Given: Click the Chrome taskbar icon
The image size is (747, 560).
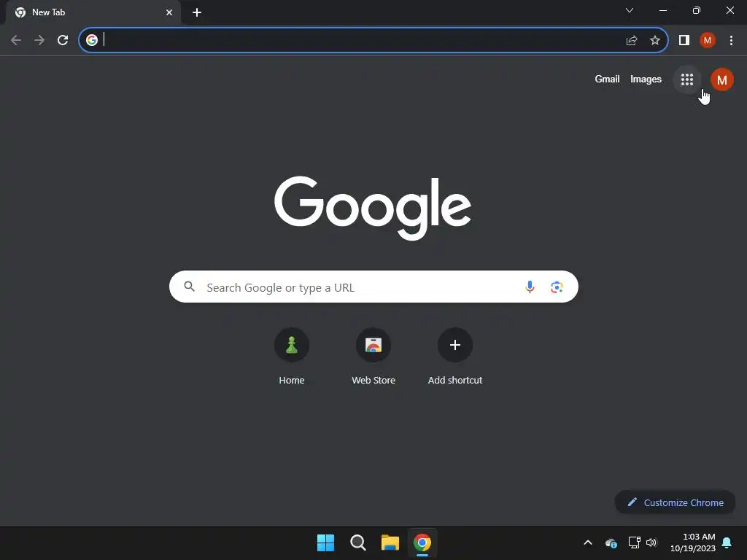Looking at the screenshot, I should [x=422, y=542].
